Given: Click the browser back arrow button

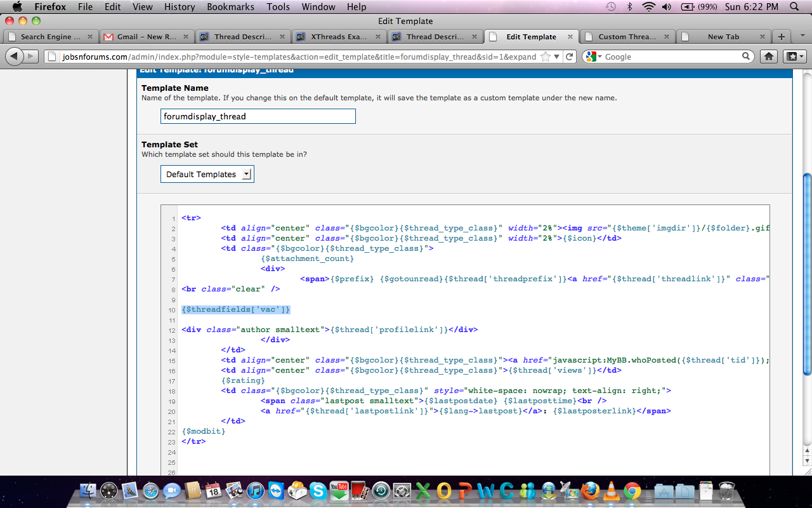Looking at the screenshot, I should 14,57.
